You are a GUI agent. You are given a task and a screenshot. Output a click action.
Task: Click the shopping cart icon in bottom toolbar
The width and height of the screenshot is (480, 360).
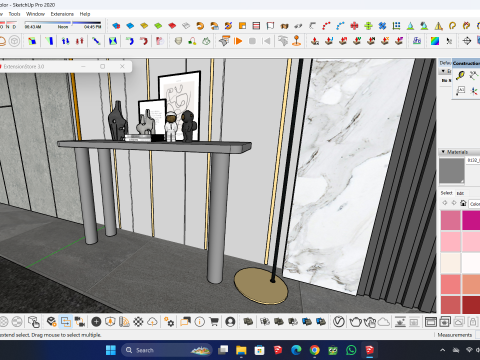point(214,322)
